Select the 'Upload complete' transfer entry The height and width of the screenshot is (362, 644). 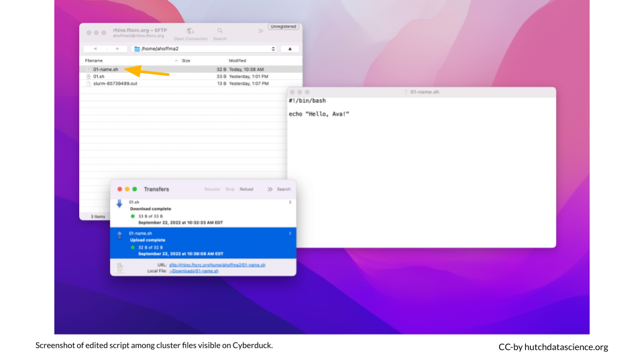click(x=203, y=243)
